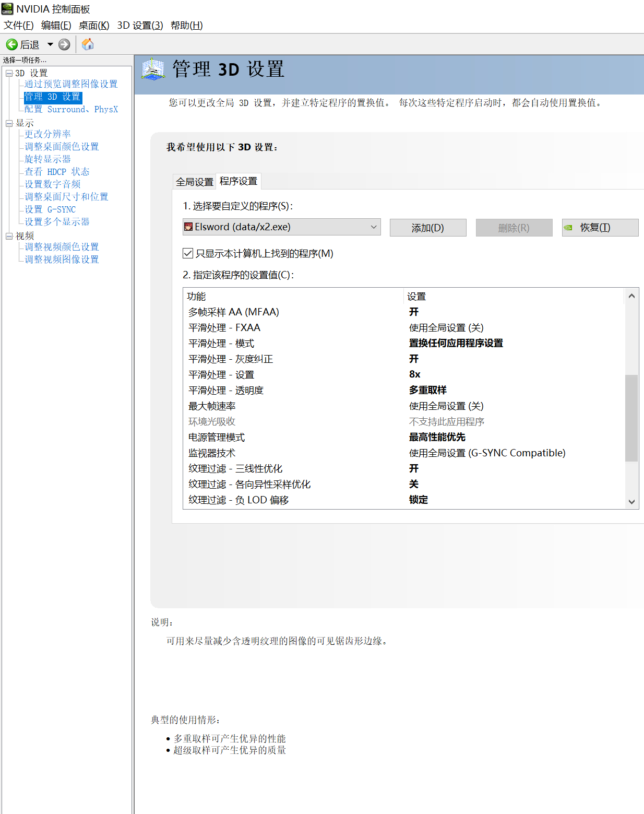The width and height of the screenshot is (644, 814).
Task: Click the Elsword program icon in dropdown
Action: pos(188,227)
